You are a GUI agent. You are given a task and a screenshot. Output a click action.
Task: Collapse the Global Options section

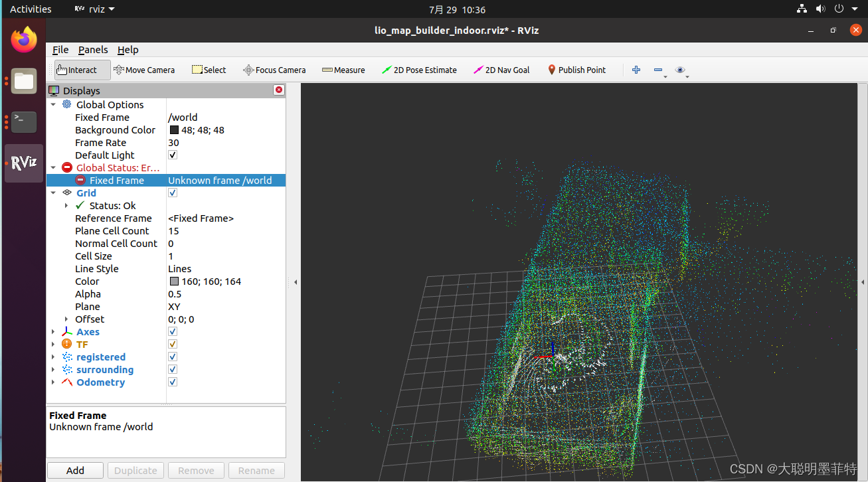[x=54, y=104]
